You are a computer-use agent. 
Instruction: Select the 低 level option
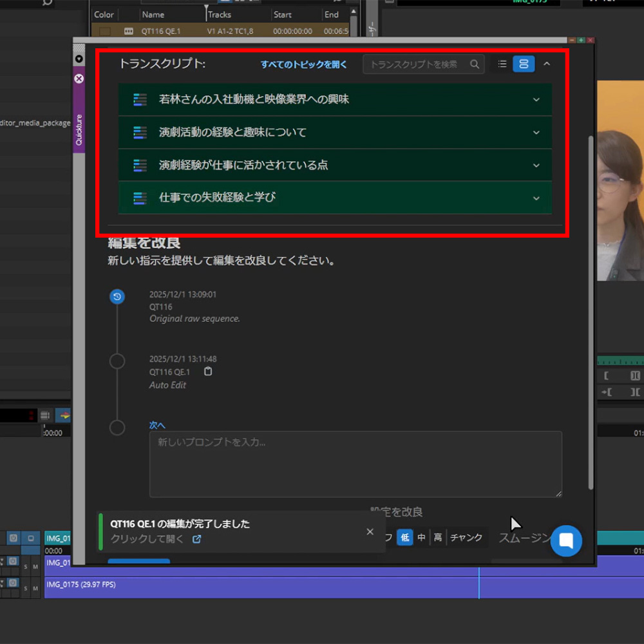click(404, 537)
